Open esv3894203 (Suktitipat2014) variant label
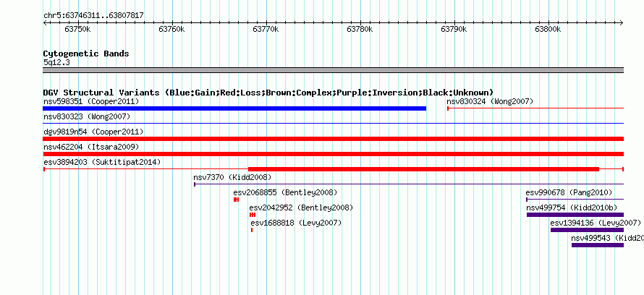 (x=102, y=163)
